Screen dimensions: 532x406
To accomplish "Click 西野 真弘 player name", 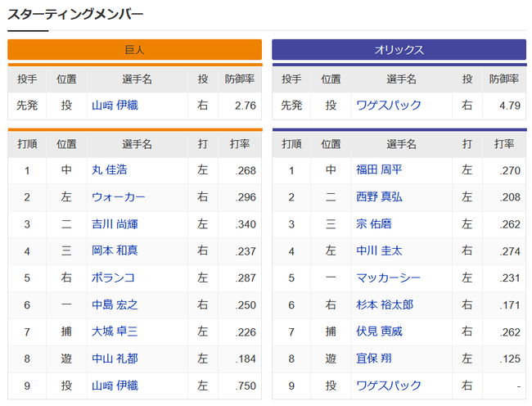I will (x=379, y=196).
